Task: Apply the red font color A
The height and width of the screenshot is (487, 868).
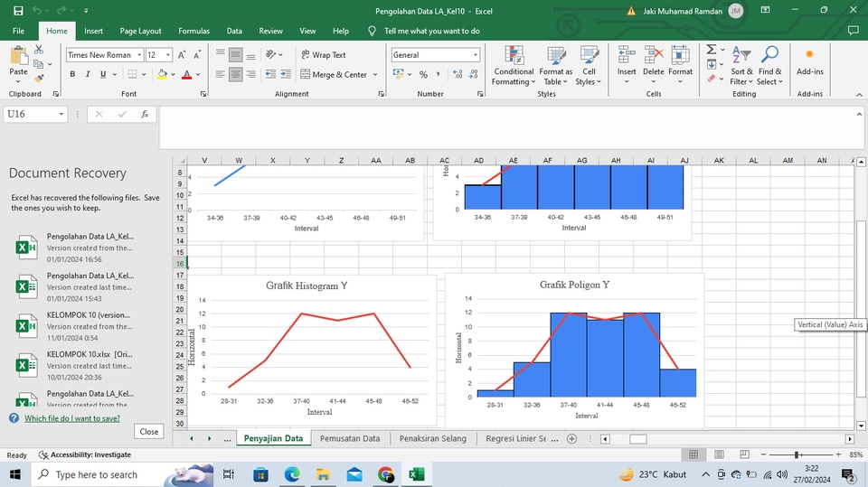Action: point(186,74)
